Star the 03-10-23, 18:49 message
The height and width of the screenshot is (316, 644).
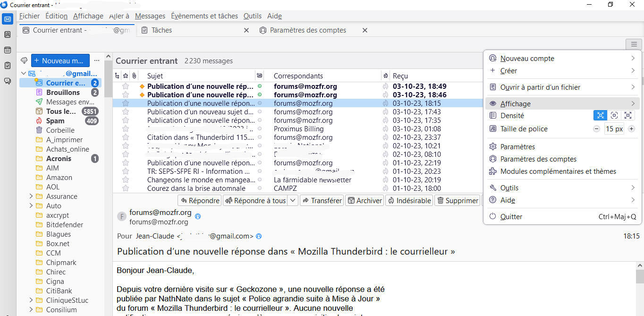pos(126,86)
